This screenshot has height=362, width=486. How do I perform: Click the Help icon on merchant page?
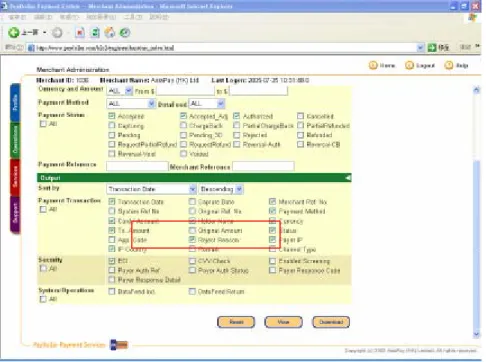click(x=449, y=65)
